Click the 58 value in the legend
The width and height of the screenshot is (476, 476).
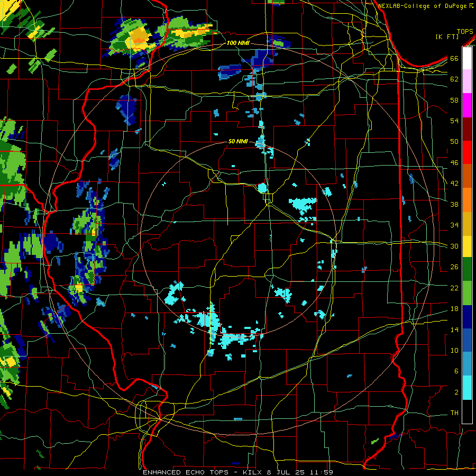tap(454, 100)
